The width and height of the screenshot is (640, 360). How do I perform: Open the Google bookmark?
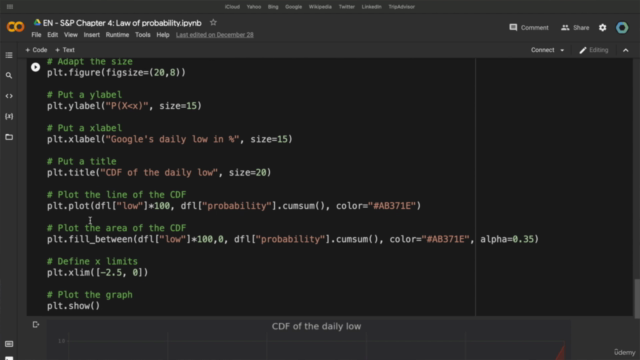pos(293,7)
